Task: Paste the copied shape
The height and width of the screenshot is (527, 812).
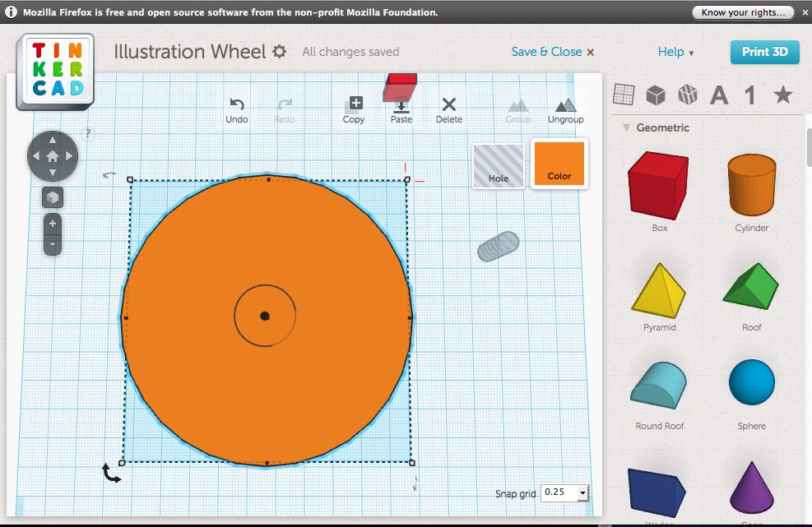Action: [401, 111]
